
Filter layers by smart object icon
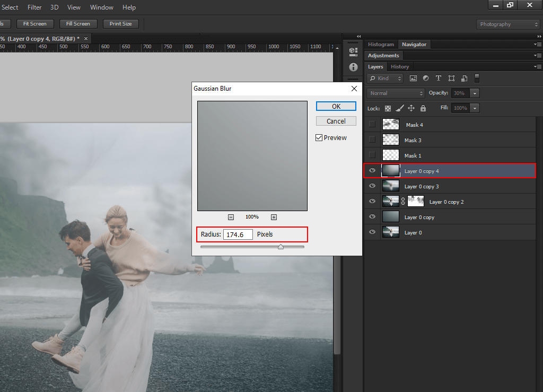click(x=465, y=79)
